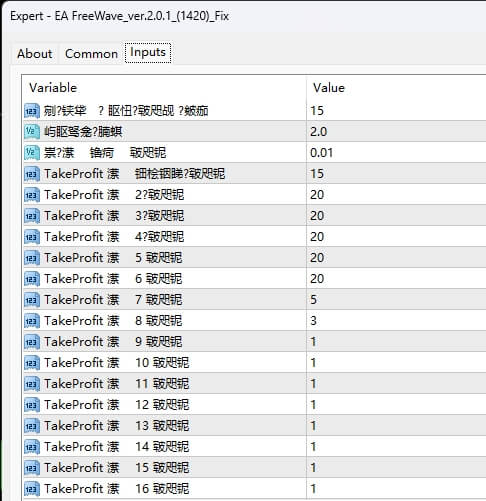486x501 pixels.
Task: Select the TakeProfit 15 variable name
Action: pos(117,468)
